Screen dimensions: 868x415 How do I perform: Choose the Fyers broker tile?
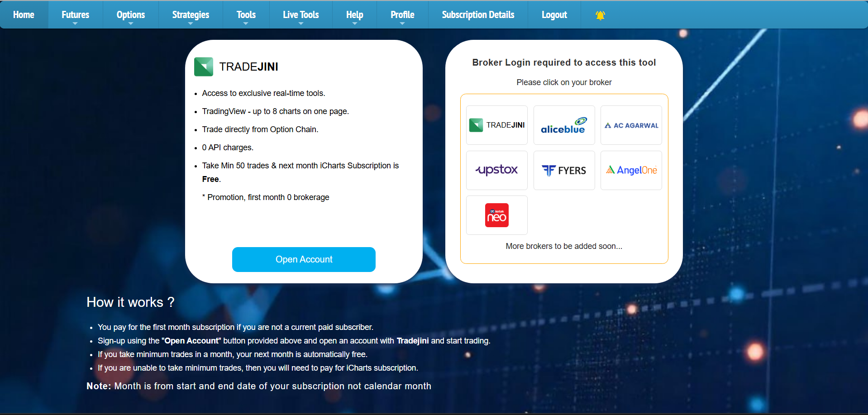tap(564, 170)
